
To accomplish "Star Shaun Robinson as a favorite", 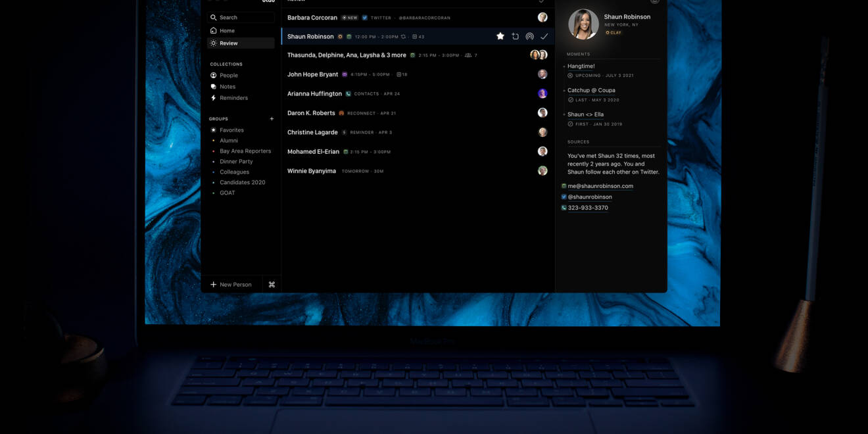I will (500, 37).
